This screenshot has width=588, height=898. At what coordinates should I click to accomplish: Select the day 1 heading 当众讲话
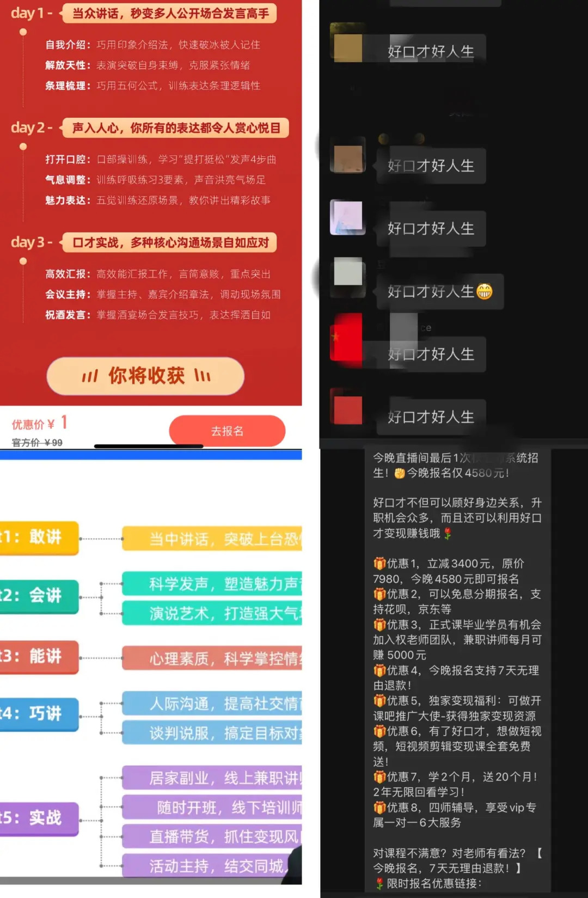pyautogui.click(x=170, y=14)
